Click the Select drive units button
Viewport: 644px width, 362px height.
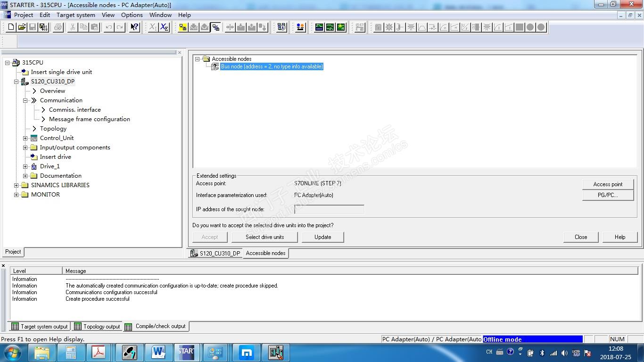(x=264, y=237)
